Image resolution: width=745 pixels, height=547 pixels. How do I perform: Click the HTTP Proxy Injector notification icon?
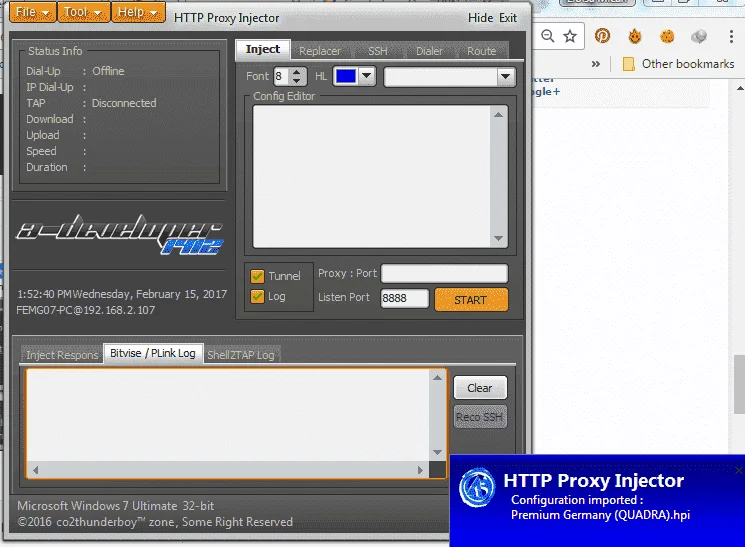(x=478, y=488)
